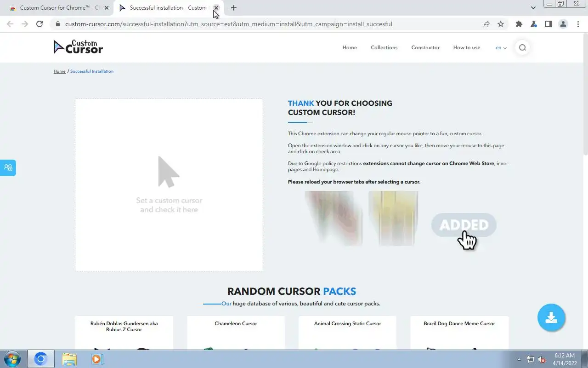
Task: Open the Windows Start button
Action: click(12, 359)
